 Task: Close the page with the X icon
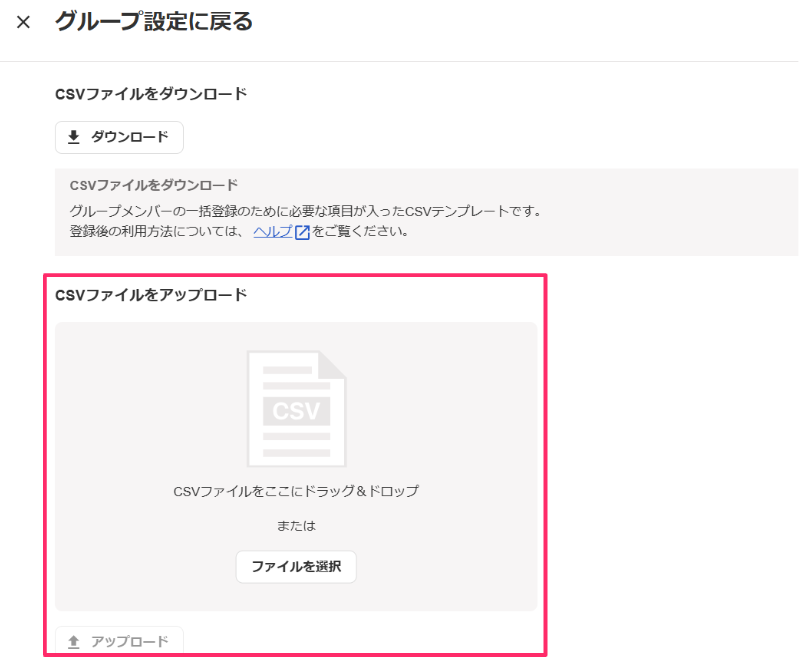coord(23,22)
